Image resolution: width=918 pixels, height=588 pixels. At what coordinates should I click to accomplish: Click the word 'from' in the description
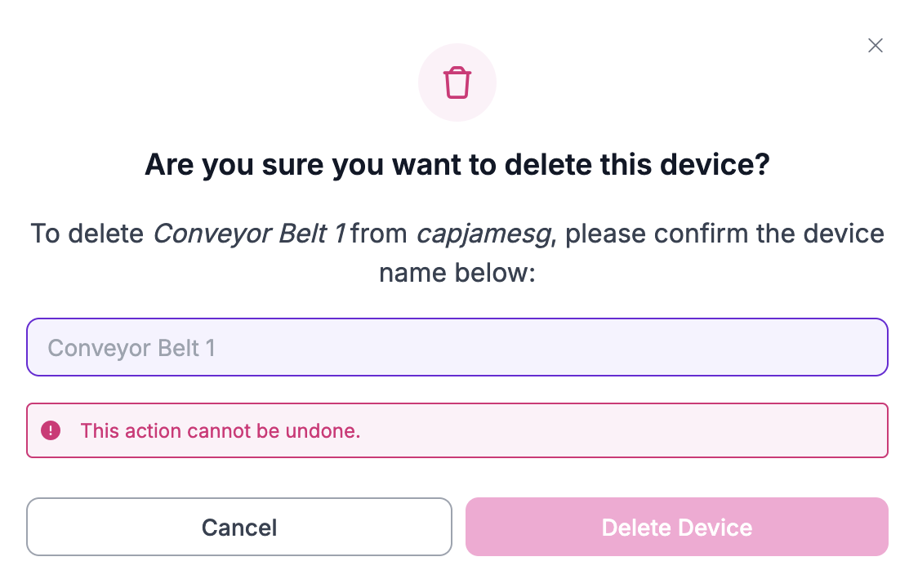[379, 234]
